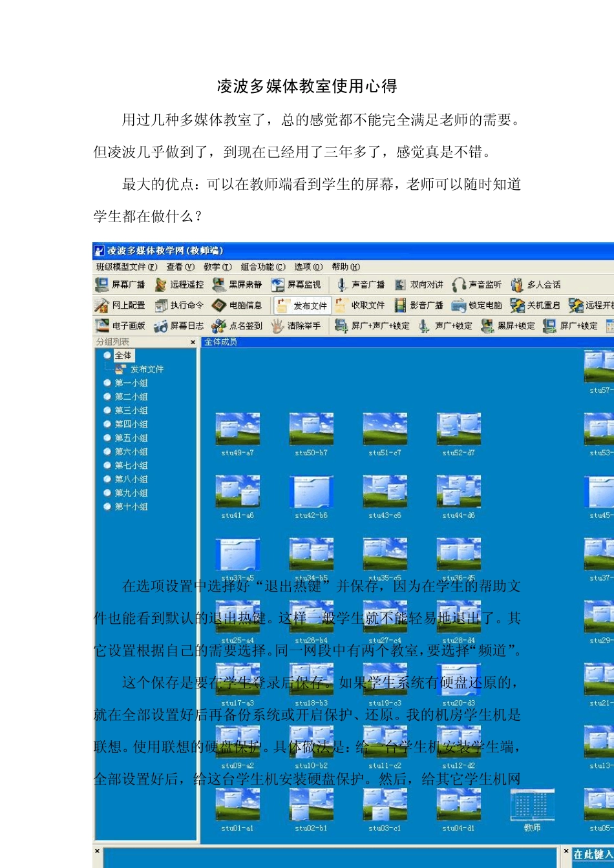This screenshot has height=868, width=614.
Task: Select student thumbnail stu04-d1
Action: pyautogui.click(x=459, y=809)
